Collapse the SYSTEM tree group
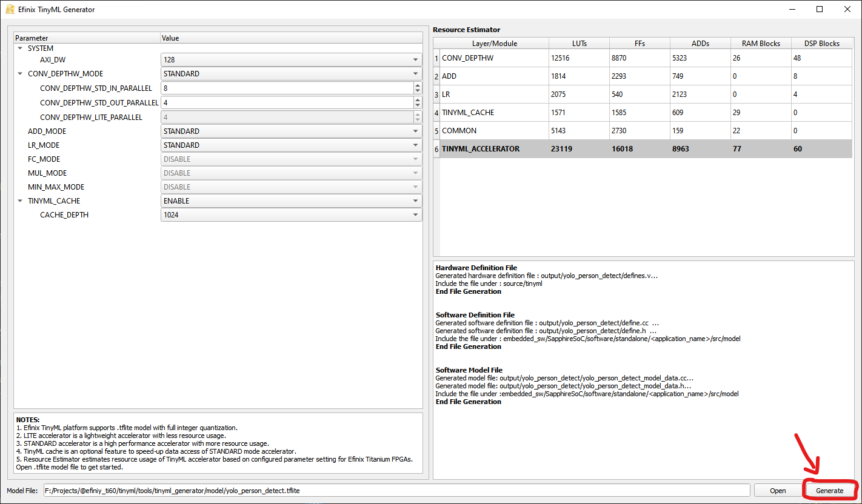 pyautogui.click(x=20, y=48)
